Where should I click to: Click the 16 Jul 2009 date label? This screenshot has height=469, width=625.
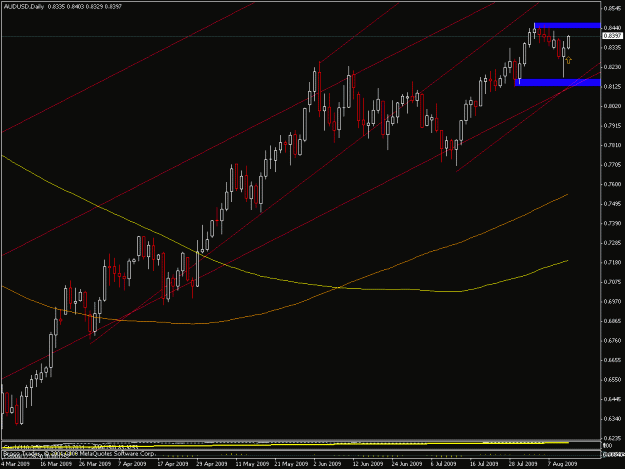[484, 464]
